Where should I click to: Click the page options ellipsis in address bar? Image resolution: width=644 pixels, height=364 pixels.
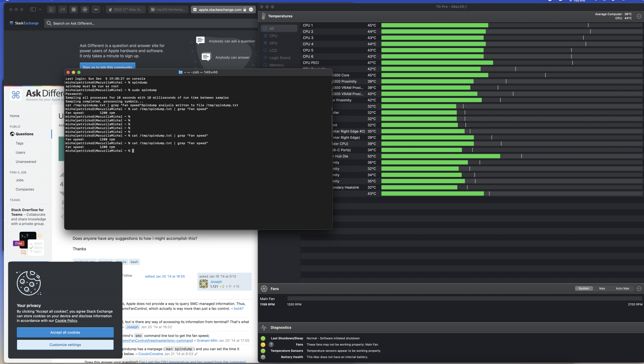(x=251, y=10)
